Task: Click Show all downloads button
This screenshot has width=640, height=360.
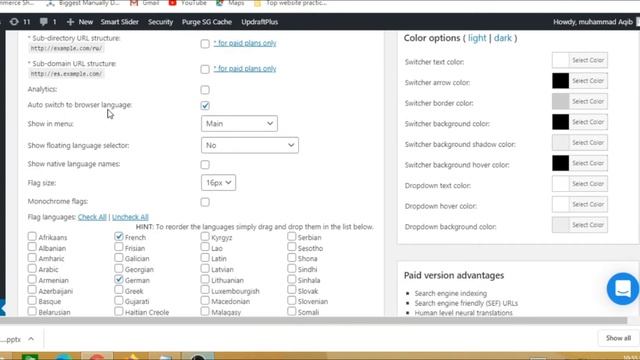Action: coord(618,338)
